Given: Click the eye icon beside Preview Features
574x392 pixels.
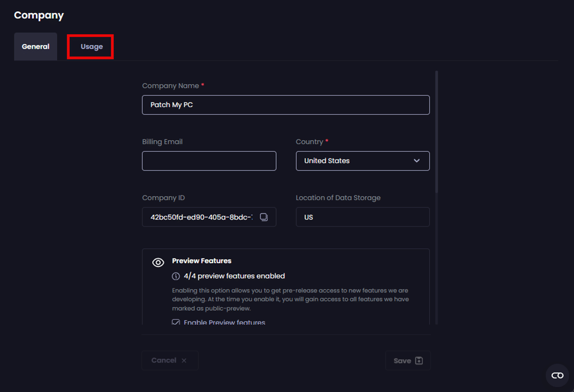Looking at the screenshot, I should (158, 263).
